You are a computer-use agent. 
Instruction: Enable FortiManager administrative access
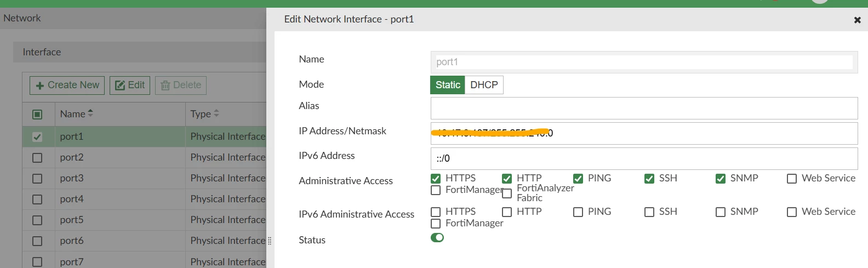click(436, 190)
